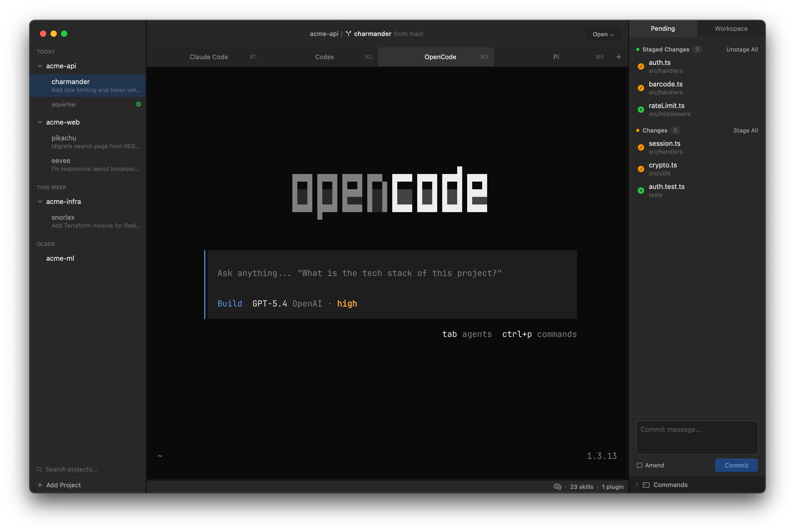Screen dimensions: 795x532
Task: Expand the Commands section
Action: 637,485
